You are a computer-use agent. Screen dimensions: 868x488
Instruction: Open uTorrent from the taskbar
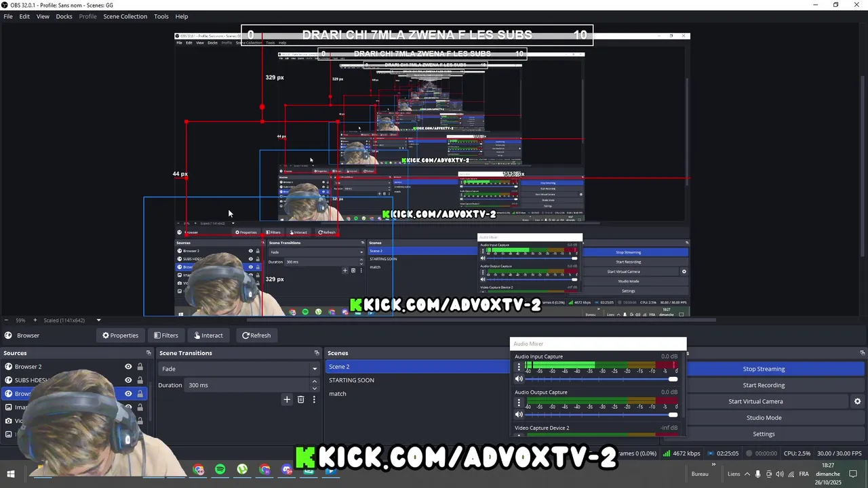(242, 470)
